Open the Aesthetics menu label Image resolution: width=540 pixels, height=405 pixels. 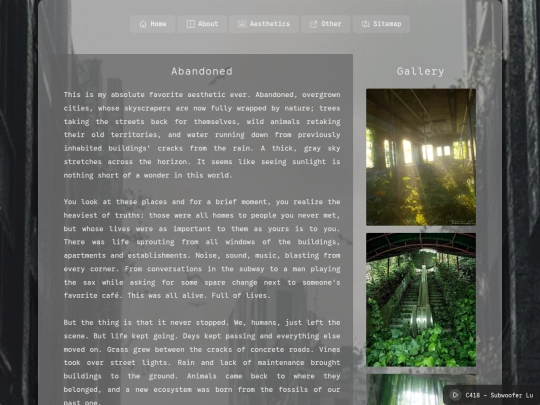pos(270,24)
